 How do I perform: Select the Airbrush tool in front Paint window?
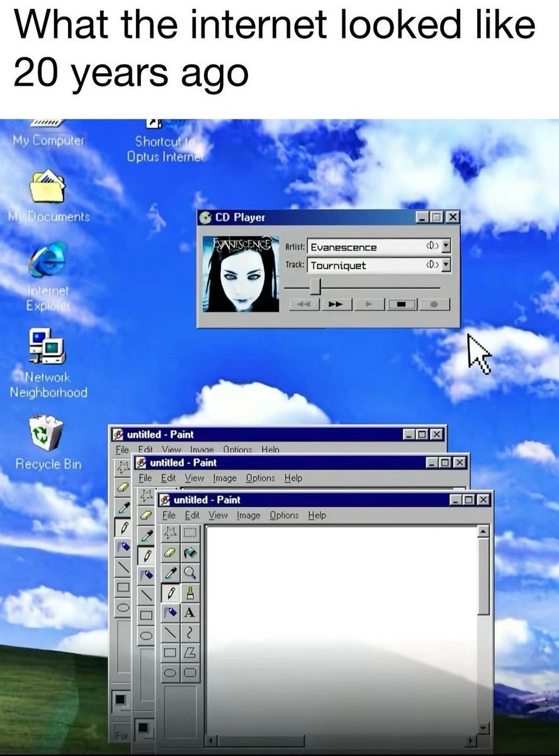(170, 612)
